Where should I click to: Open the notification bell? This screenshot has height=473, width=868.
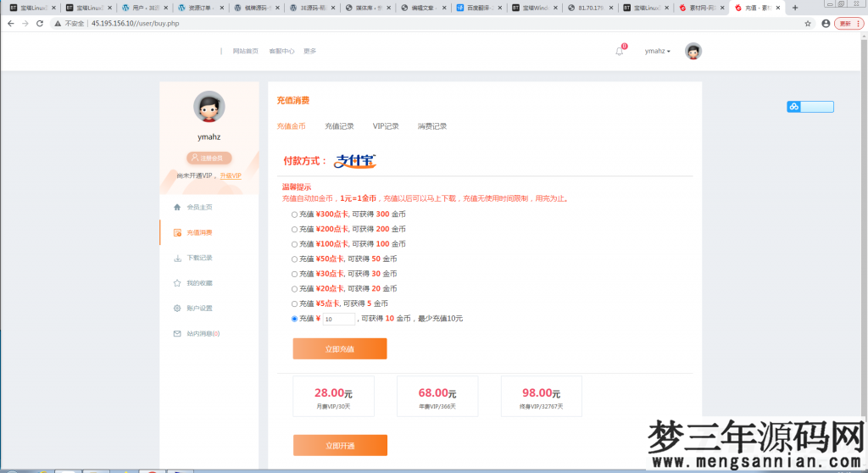(x=620, y=51)
